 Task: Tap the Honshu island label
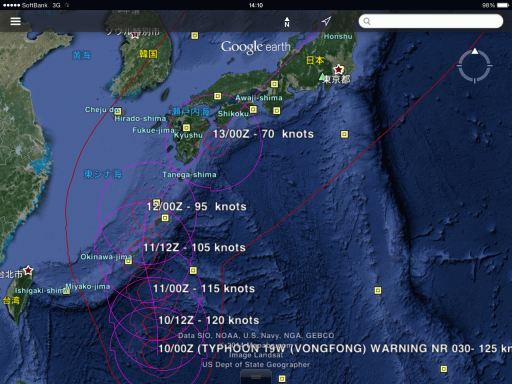[x=338, y=36]
